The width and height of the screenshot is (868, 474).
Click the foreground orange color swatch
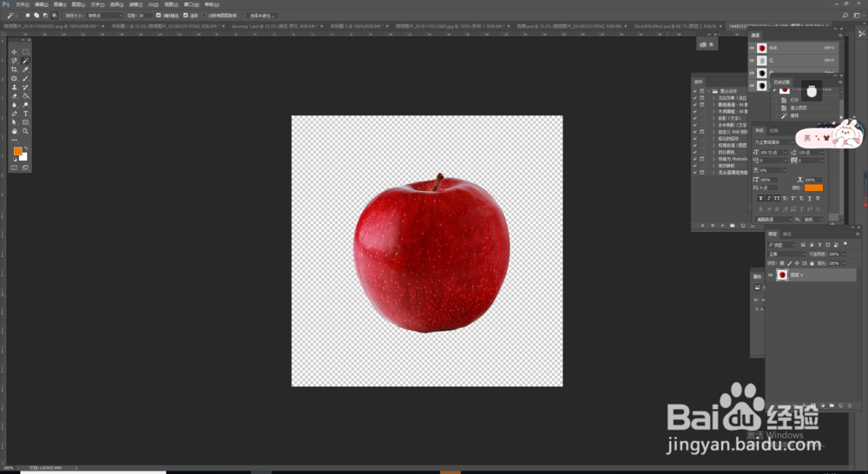click(x=17, y=151)
